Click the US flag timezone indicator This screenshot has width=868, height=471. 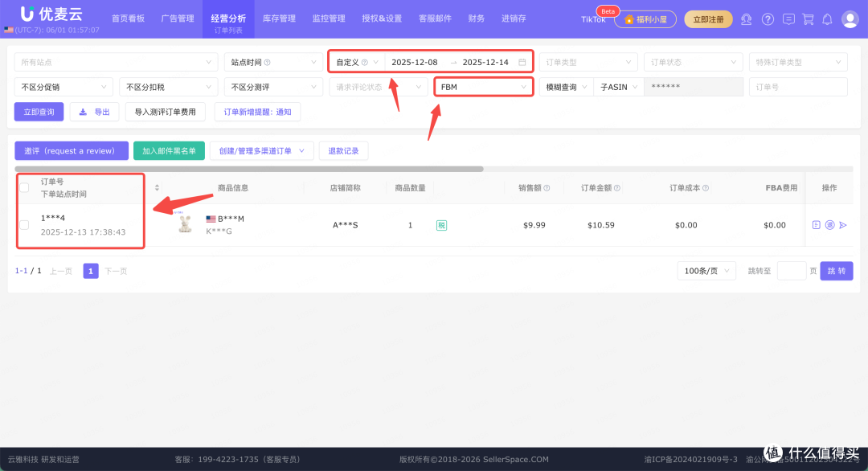point(8,30)
